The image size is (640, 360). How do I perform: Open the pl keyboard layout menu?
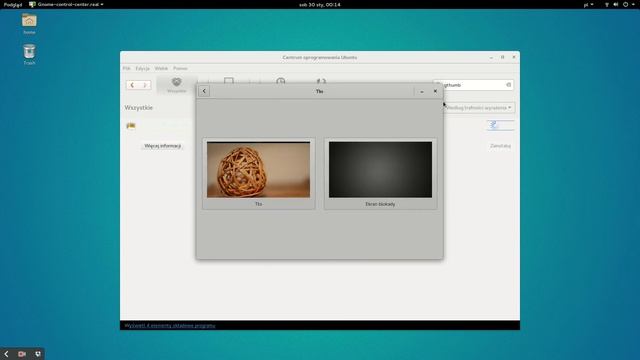tap(588, 4)
